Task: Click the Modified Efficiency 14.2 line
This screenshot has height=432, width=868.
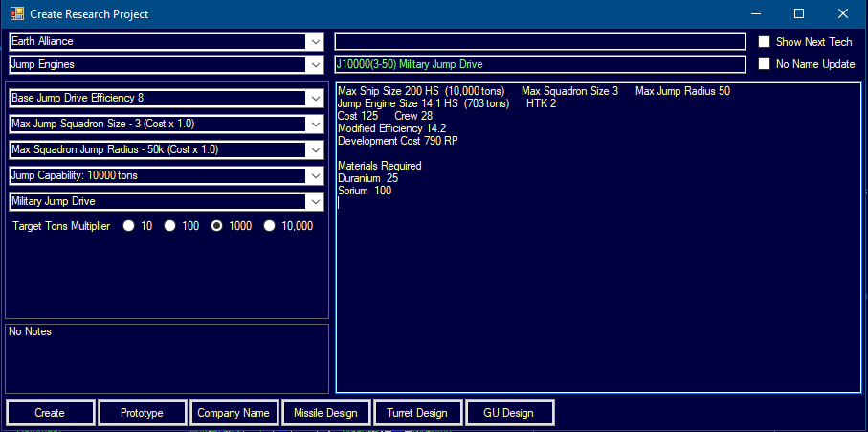Action: pyautogui.click(x=392, y=128)
